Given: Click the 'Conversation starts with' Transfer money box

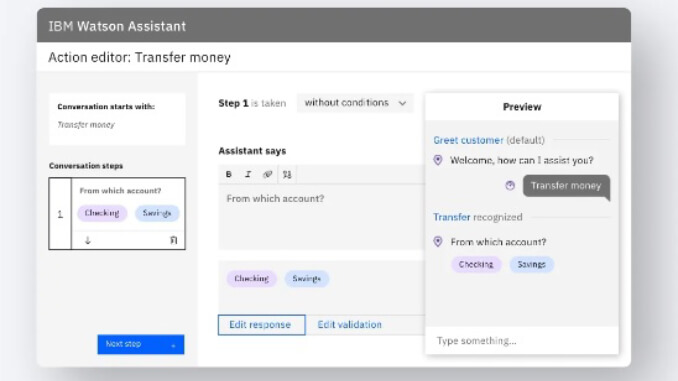Looking at the screenshot, I should pyautogui.click(x=117, y=119).
